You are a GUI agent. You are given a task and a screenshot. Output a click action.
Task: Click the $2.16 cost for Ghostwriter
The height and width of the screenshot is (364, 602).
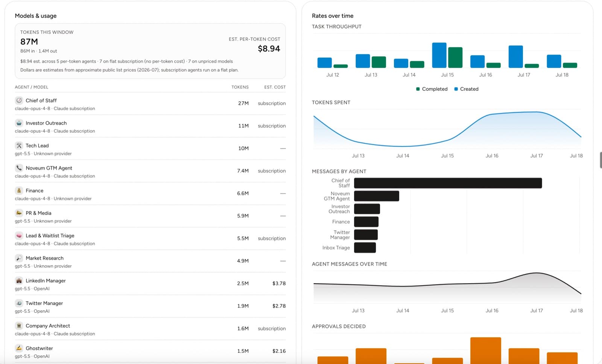279,351
